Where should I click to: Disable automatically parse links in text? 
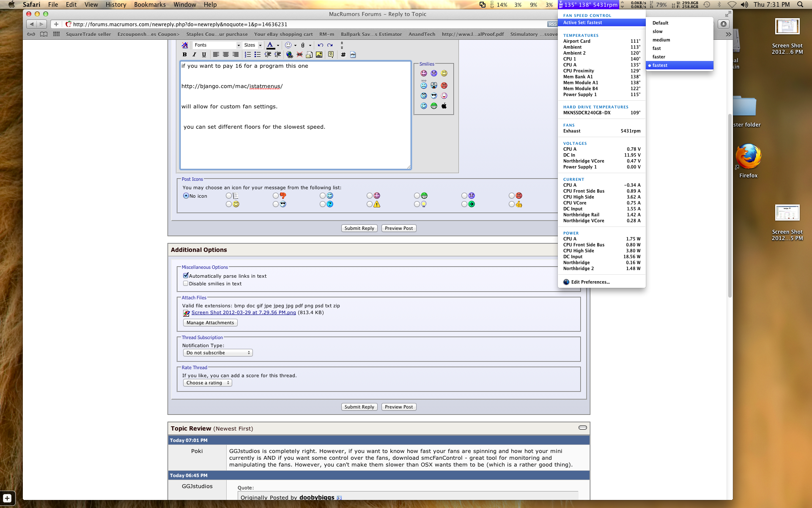(186, 276)
